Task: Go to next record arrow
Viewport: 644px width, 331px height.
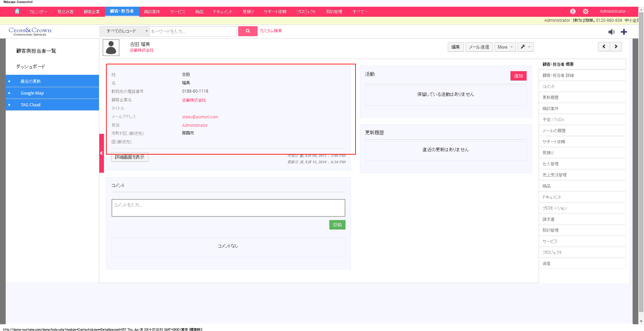Action: 616,47
